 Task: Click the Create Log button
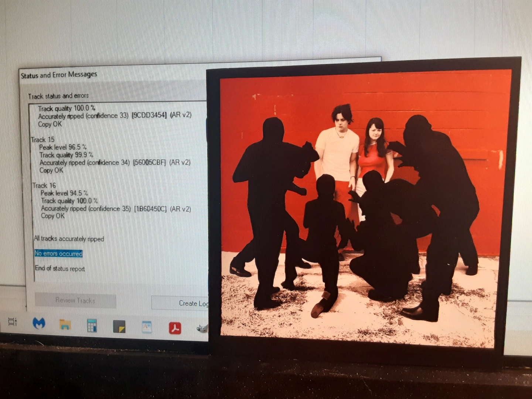(180, 303)
